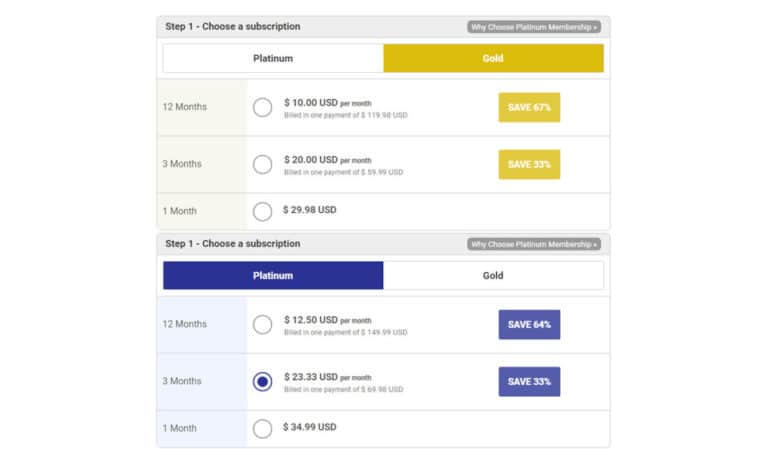Select Gold 12 Months radio option

pos(263,107)
